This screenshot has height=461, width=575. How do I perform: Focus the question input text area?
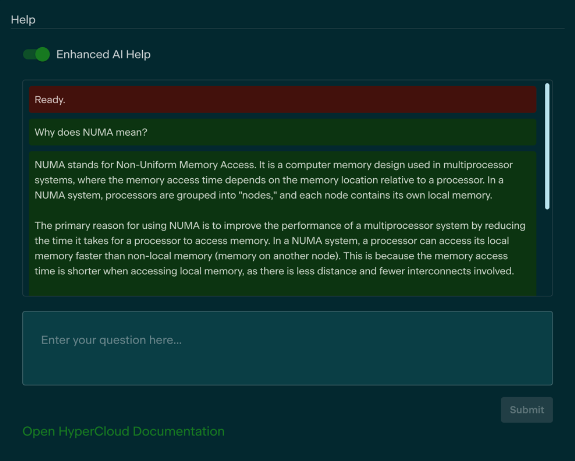(288, 348)
